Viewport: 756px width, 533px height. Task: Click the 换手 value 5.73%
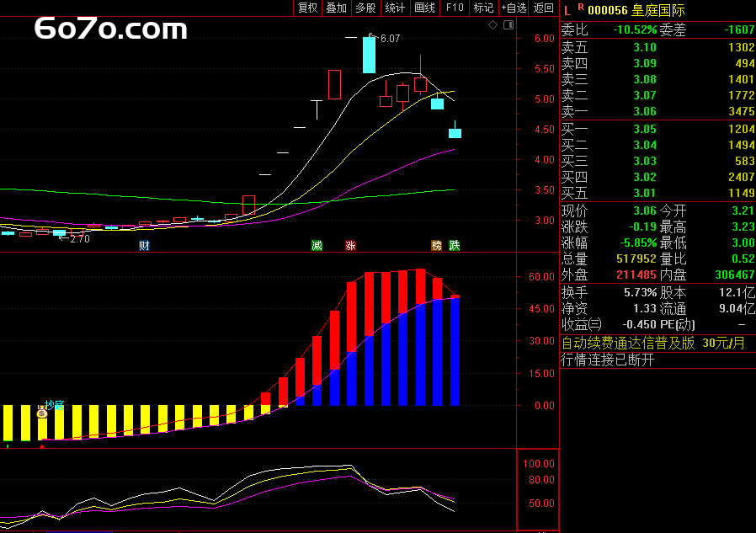click(641, 292)
